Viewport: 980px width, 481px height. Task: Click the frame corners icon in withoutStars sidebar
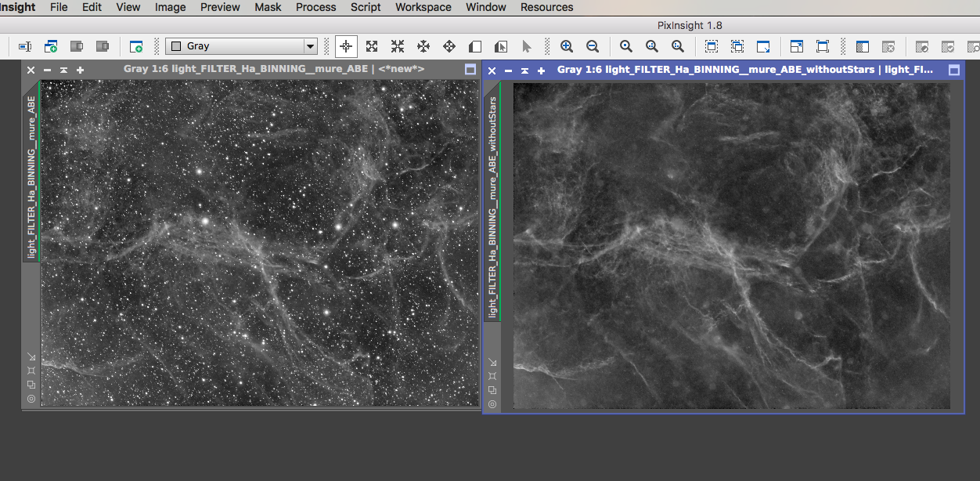pyautogui.click(x=492, y=376)
